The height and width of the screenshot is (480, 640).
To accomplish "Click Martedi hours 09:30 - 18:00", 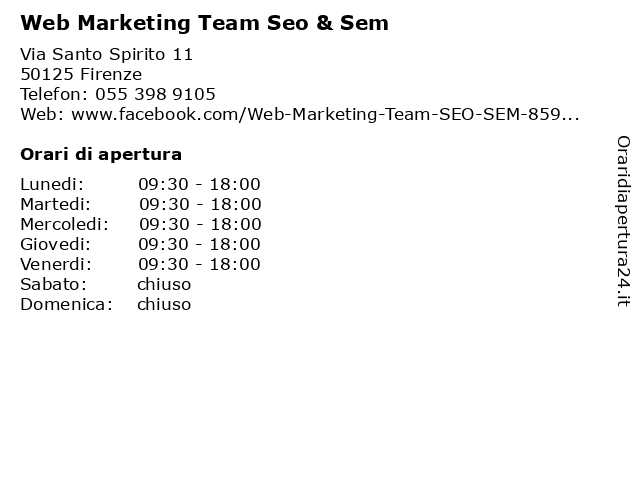I will tap(200, 204).
